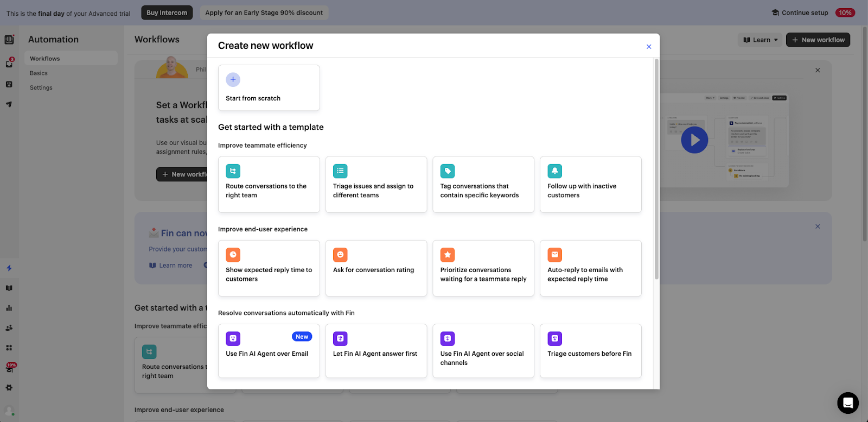Click the Follow up inactive customers bell icon

[x=554, y=171]
